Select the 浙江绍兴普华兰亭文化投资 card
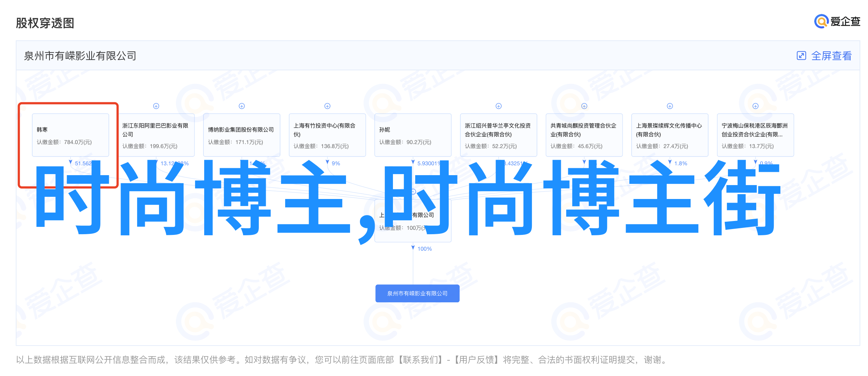 click(x=499, y=135)
